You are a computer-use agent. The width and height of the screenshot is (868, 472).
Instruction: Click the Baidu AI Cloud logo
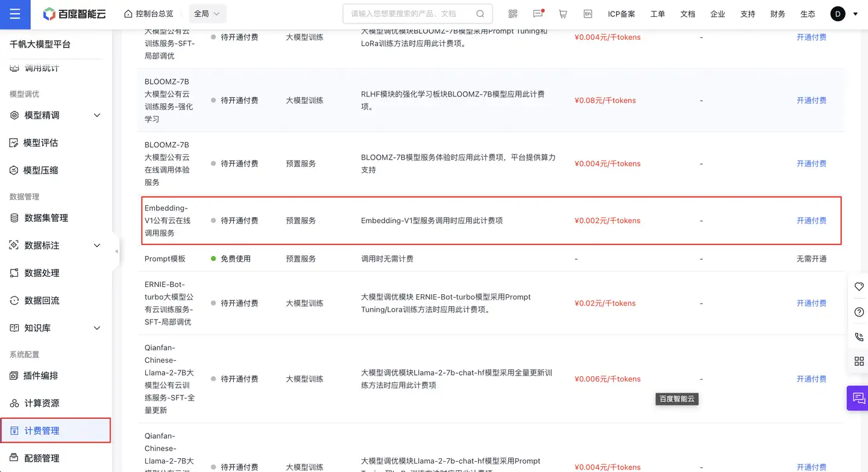click(74, 14)
